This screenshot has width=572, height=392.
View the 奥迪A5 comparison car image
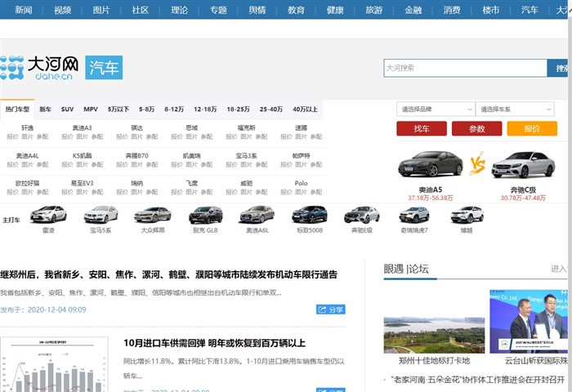tap(430, 164)
